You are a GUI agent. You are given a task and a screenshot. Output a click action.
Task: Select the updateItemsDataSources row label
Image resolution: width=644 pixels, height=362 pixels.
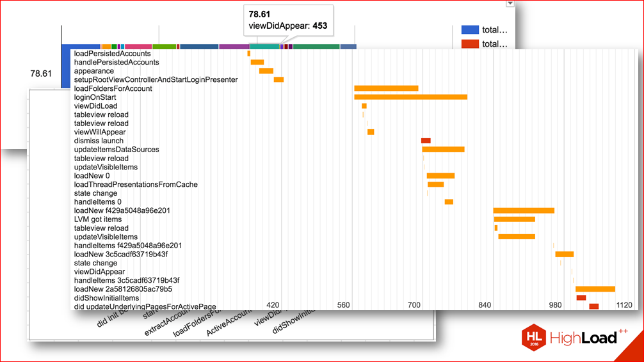pos(117,150)
